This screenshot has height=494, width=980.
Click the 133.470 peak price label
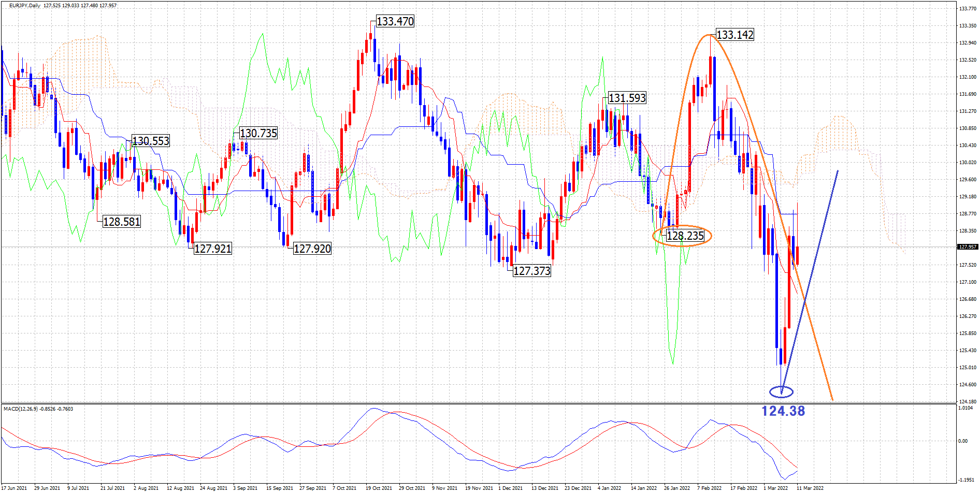(x=395, y=22)
